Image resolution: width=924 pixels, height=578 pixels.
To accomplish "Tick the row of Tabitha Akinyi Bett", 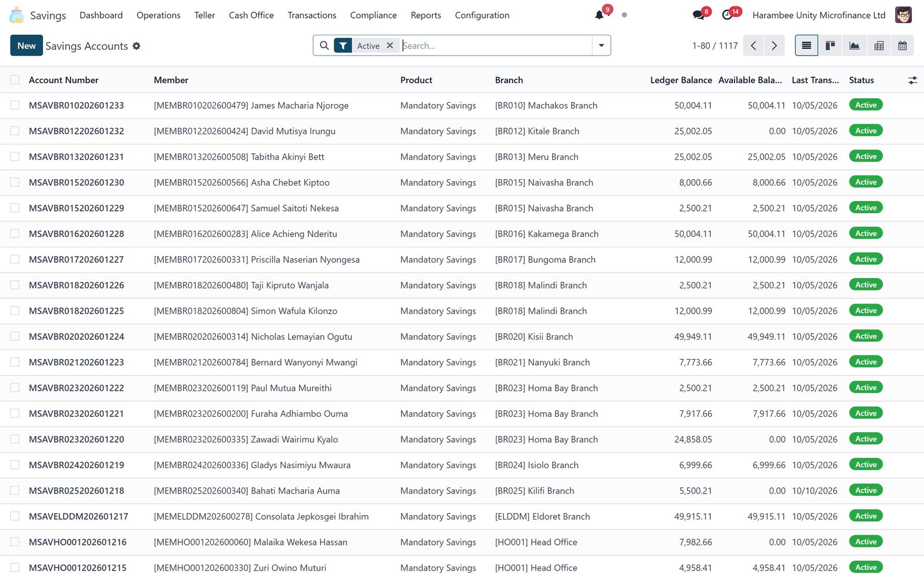I will point(15,157).
